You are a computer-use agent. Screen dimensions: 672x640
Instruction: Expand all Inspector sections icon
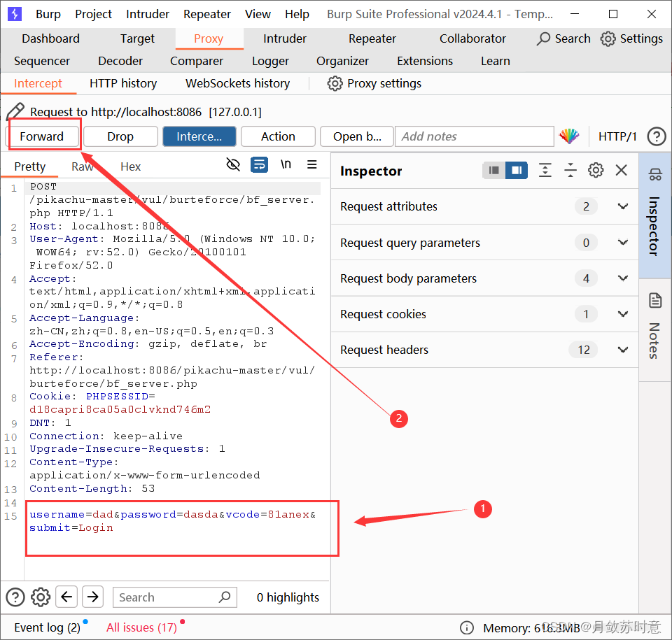545,171
